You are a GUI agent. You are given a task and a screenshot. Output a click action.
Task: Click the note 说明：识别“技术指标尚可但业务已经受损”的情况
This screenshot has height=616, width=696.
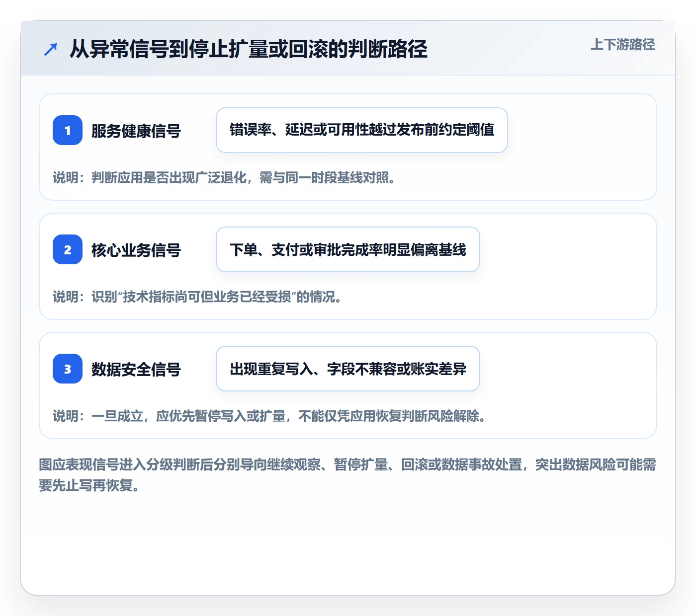[x=197, y=297]
